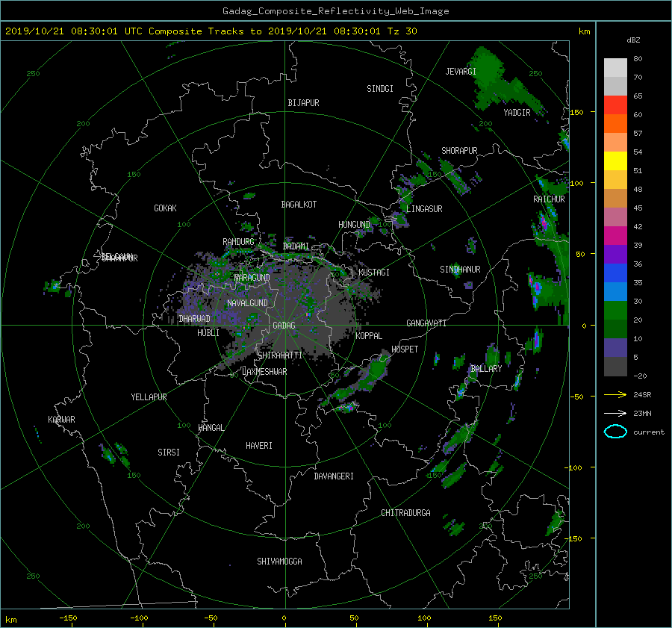This screenshot has height=628, width=672.
Task: Click the cyan 'current' ellipse legend icon
Action: click(615, 432)
